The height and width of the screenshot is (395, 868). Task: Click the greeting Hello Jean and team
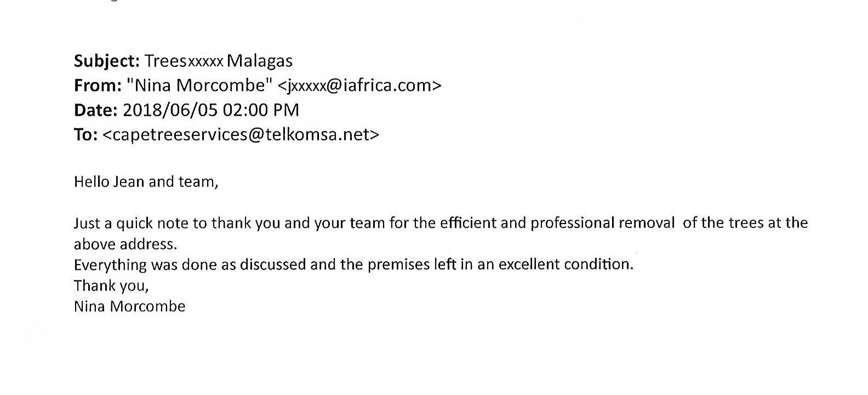pyautogui.click(x=146, y=182)
